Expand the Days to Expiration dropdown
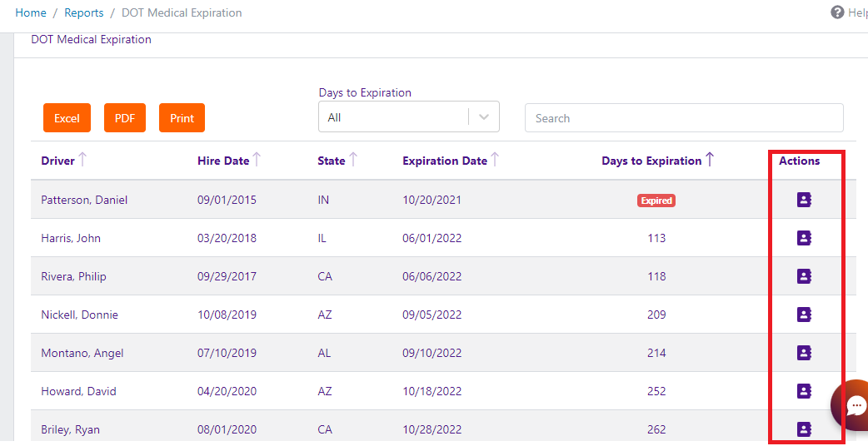Viewport: 868px width, 446px height. click(484, 117)
